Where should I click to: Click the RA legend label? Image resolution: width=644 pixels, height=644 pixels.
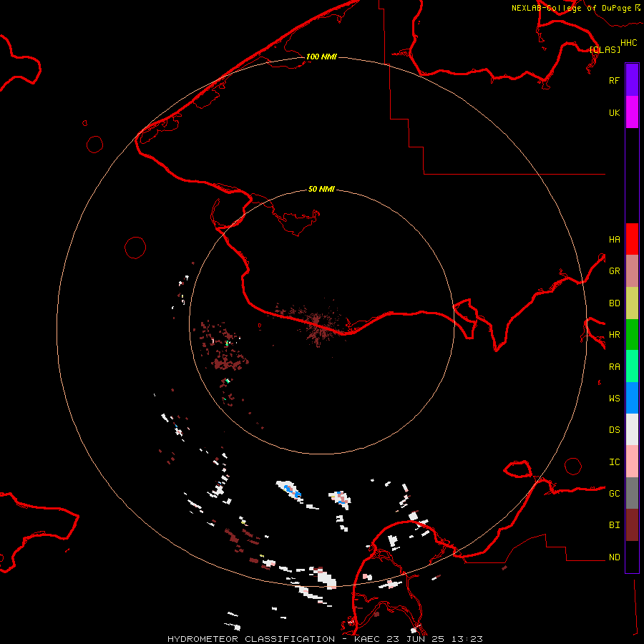(x=614, y=367)
